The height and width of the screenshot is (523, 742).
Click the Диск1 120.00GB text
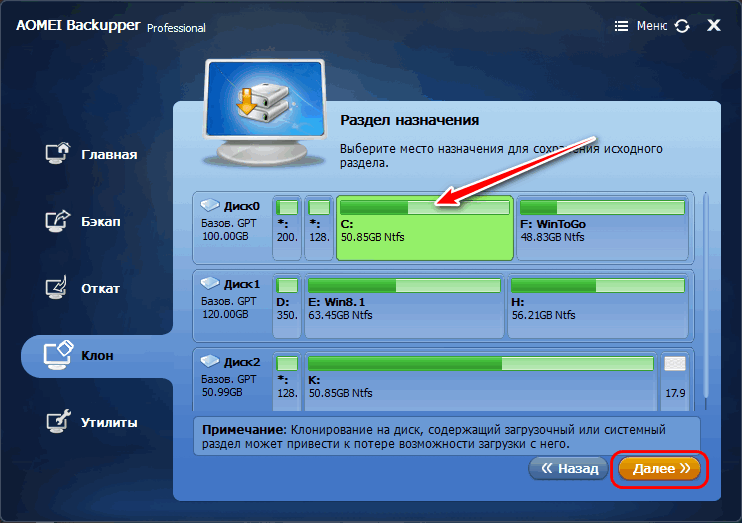pos(225,314)
